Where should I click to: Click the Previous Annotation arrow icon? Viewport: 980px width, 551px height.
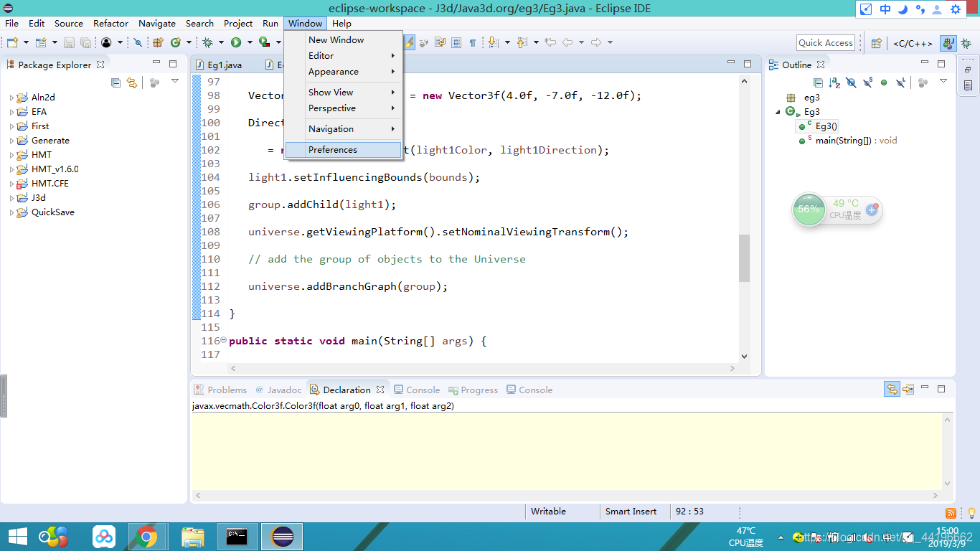(522, 42)
